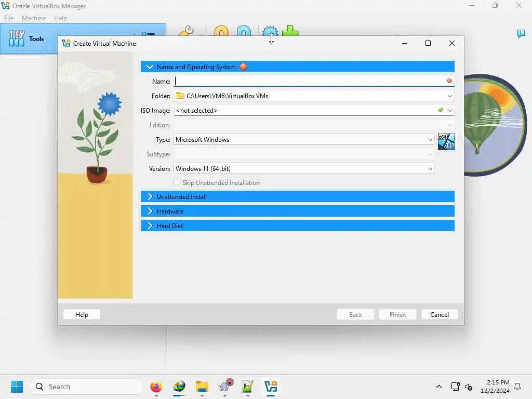Click the taskbar app icon with red badge

coord(225,386)
